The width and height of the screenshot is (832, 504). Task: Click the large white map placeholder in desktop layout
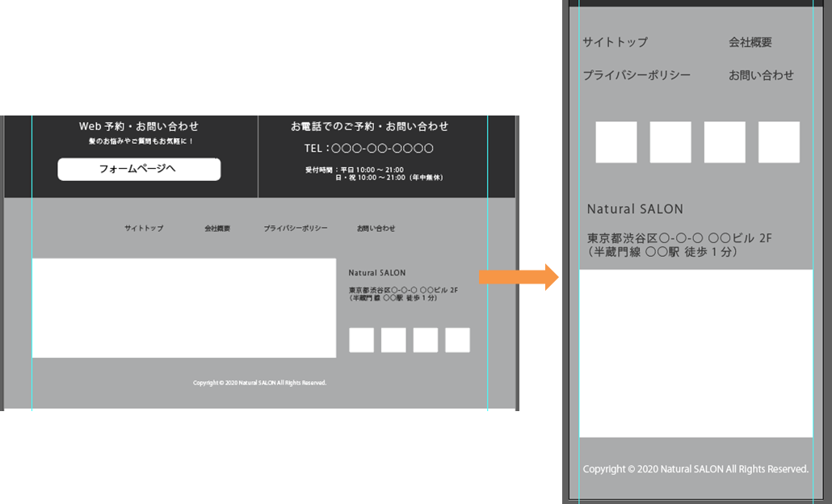click(x=184, y=308)
